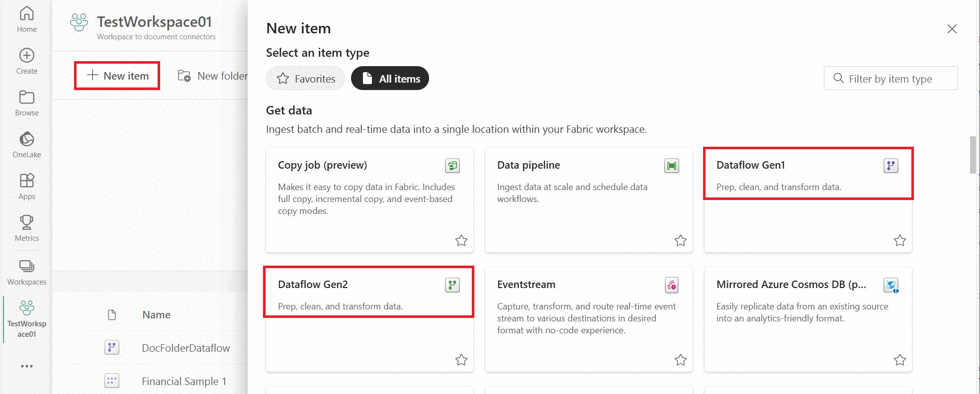The height and width of the screenshot is (394, 980).
Task: Click the more options ellipsis in sidebar
Action: [x=27, y=366]
